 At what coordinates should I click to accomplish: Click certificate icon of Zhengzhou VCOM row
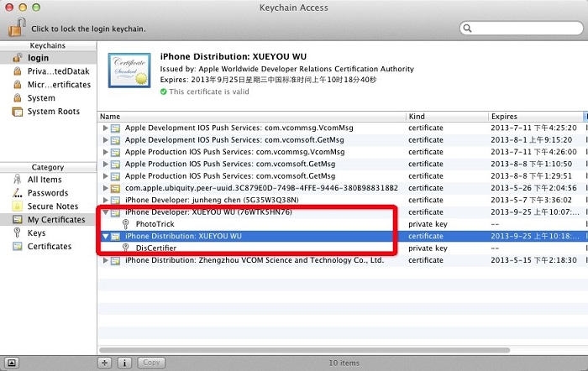pos(115,260)
